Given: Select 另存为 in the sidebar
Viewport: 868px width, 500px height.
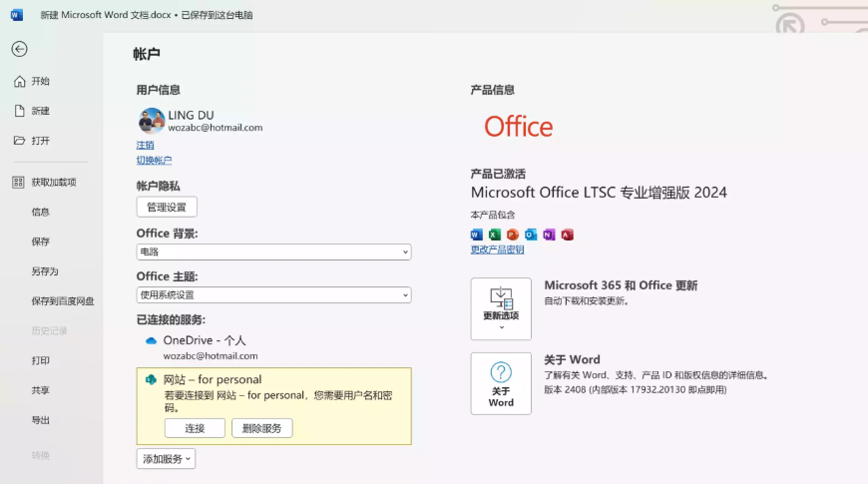Looking at the screenshot, I should click(45, 271).
